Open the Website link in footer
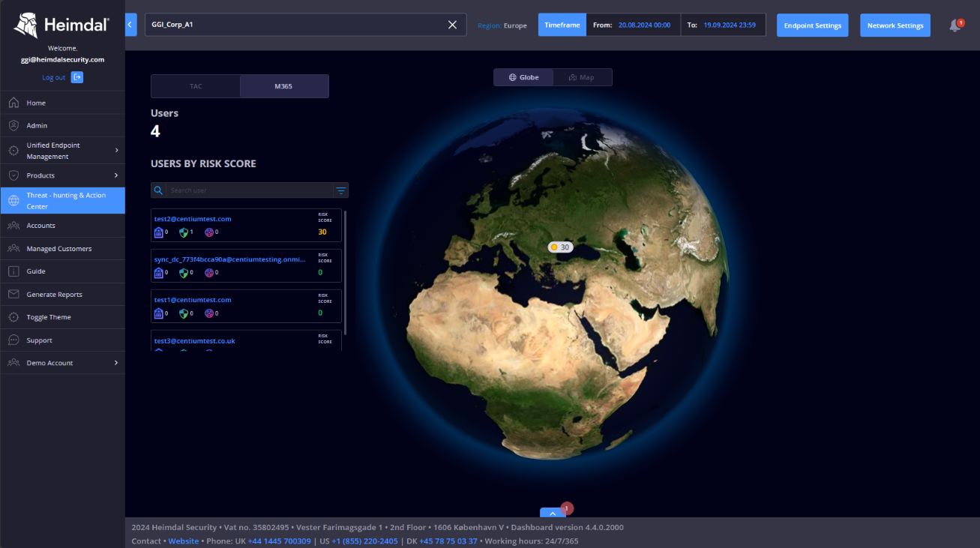The image size is (980, 548). click(x=184, y=541)
